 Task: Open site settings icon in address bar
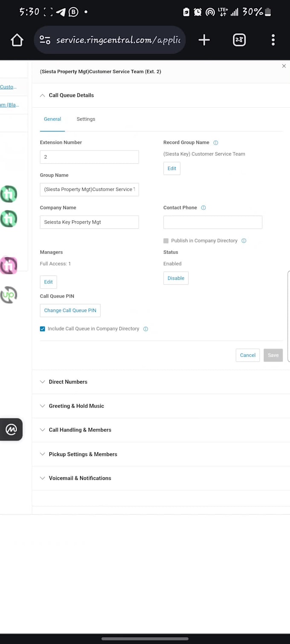point(45,40)
